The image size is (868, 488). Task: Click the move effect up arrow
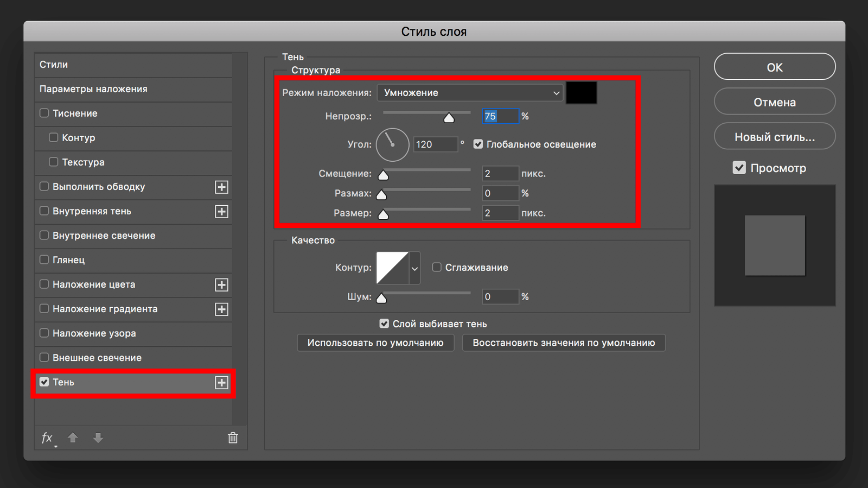coord(73,438)
